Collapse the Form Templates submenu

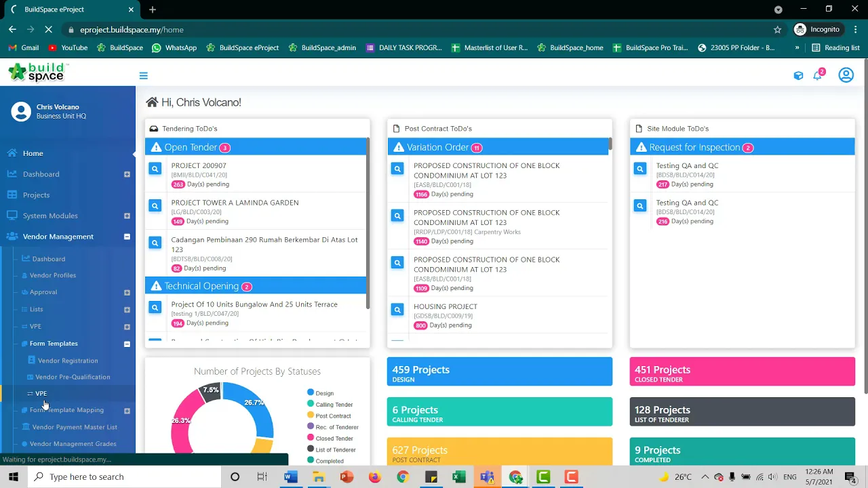[127, 344]
